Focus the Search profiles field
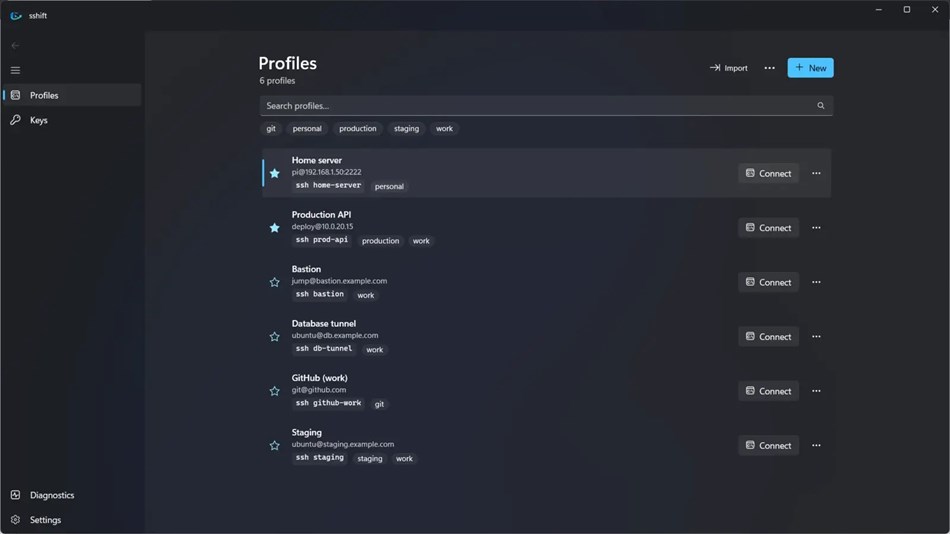 coord(546,105)
